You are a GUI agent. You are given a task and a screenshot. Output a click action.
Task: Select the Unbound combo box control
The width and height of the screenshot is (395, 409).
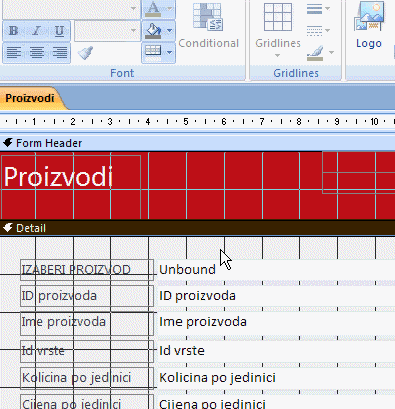(x=276, y=270)
